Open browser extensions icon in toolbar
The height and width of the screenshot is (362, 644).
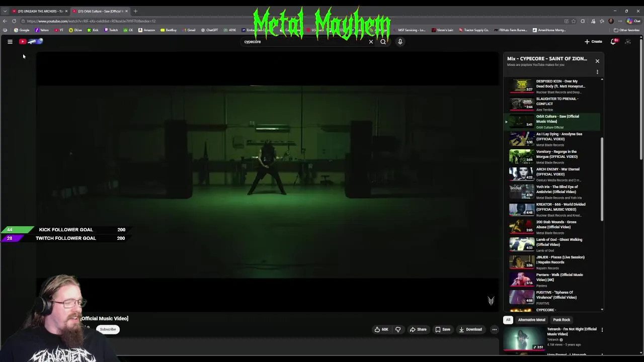click(583, 21)
